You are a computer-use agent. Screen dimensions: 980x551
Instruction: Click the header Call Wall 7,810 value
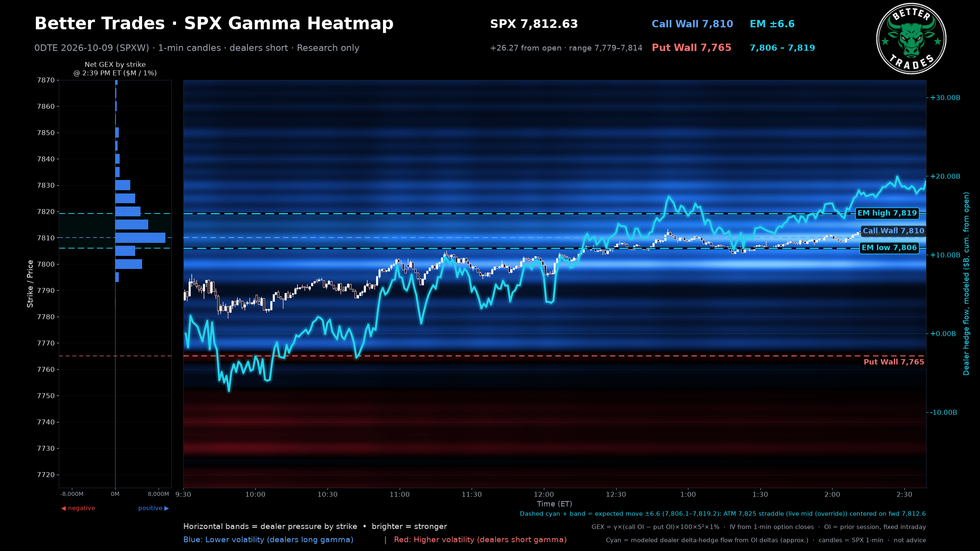point(692,24)
